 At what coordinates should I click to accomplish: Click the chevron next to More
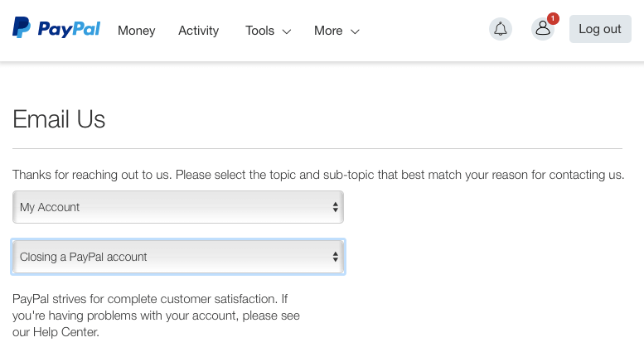[x=355, y=31]
